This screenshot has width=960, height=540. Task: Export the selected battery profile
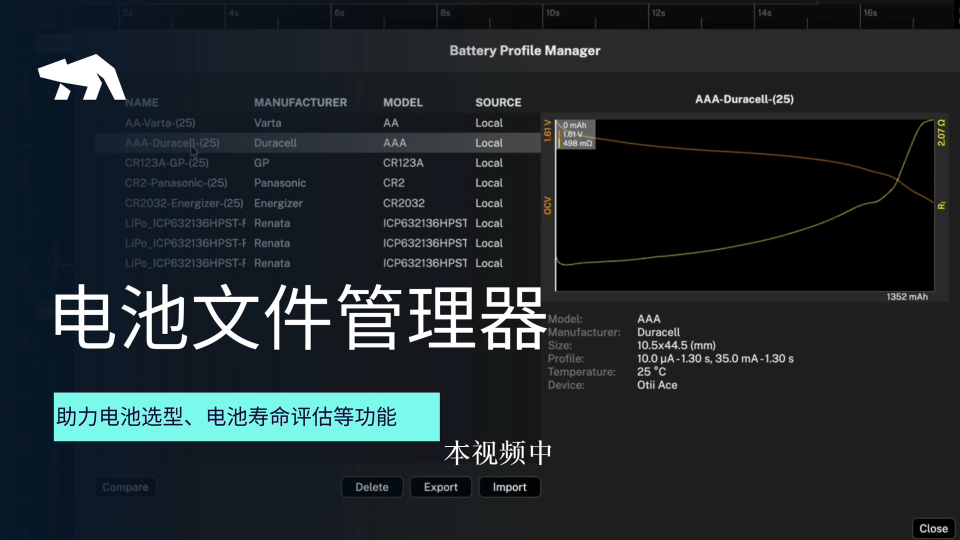(x=441, y=487)
